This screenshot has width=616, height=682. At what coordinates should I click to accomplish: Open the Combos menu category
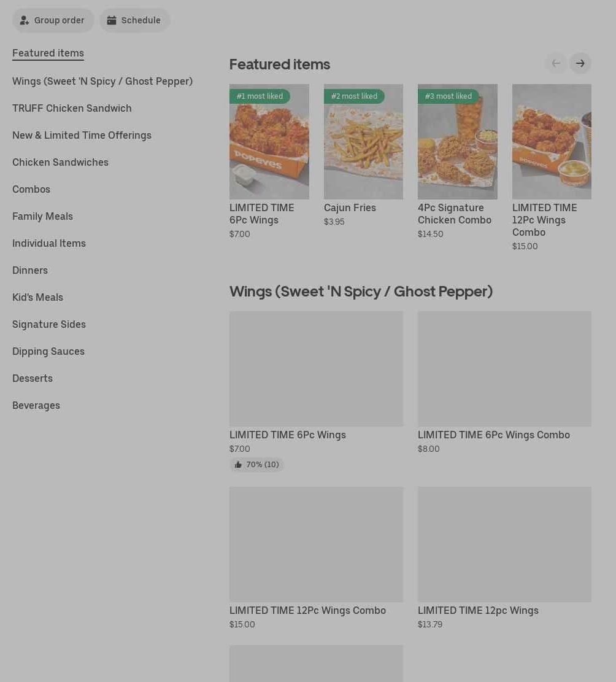coord(31,189)
